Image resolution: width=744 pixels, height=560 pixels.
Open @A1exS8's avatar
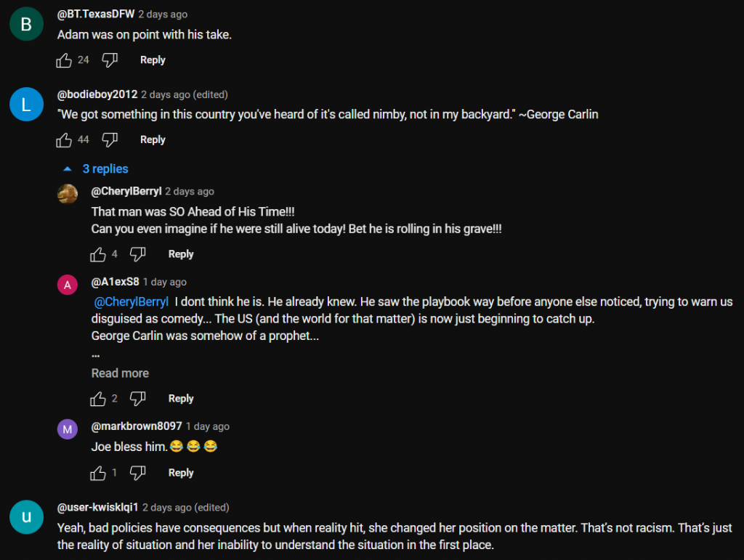(x=68, y=285)
